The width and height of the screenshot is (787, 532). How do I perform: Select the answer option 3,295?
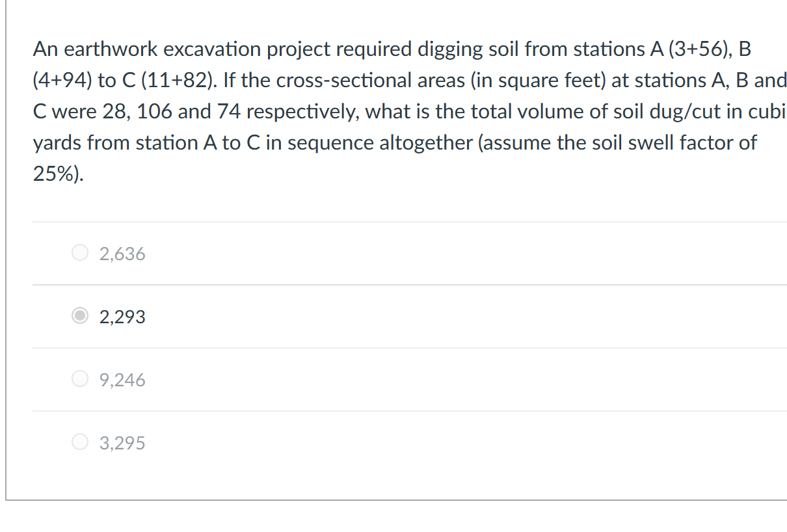tap(121, 443)
